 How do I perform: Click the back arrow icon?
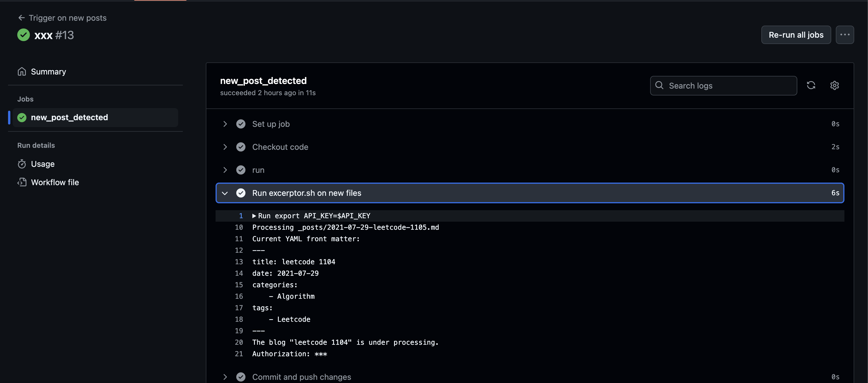point(22,18)
